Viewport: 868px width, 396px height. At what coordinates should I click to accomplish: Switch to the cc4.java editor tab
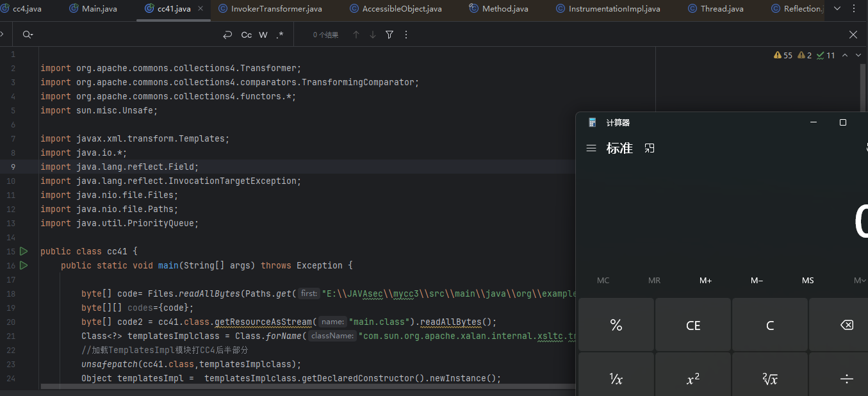pyautogui.click(x=21, y=9)
